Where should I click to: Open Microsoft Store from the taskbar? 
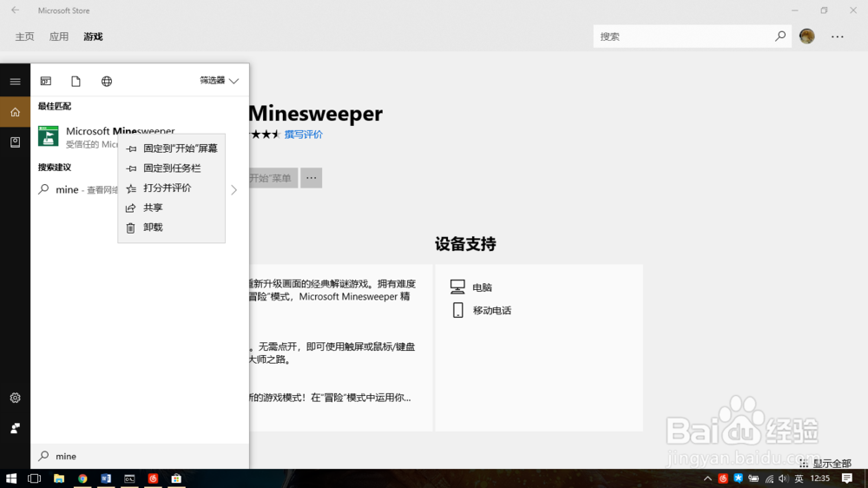pos(176,478)
